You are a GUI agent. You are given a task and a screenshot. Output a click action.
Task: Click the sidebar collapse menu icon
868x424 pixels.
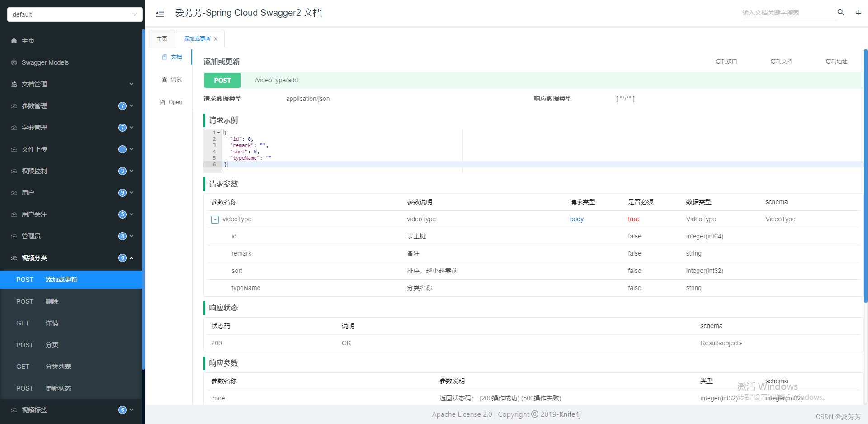(160, 13)
